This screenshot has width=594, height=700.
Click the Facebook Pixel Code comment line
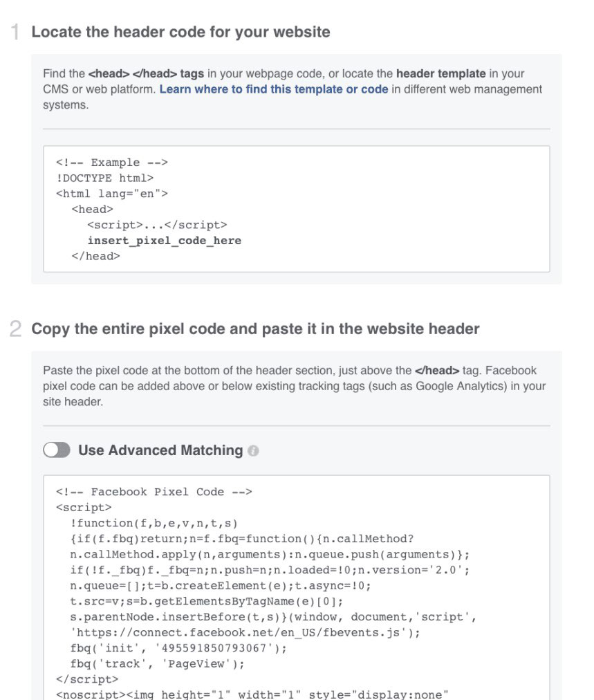[154, 492]
